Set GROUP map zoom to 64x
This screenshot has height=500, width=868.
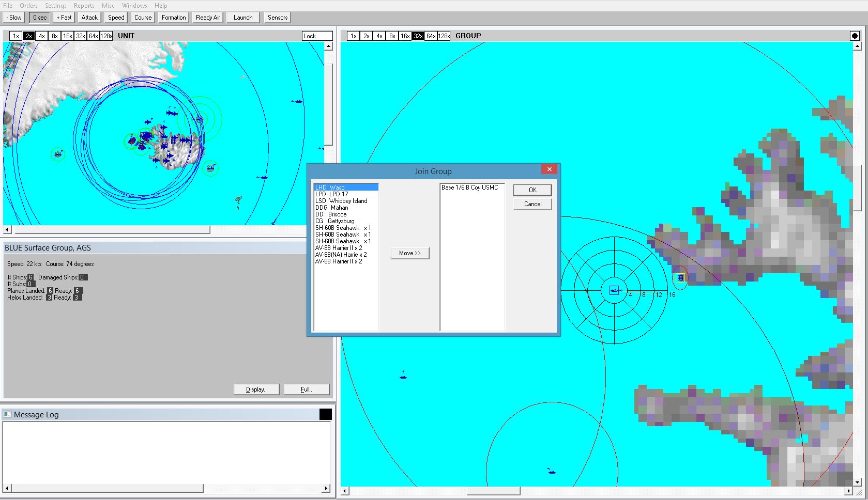point(431,36)
